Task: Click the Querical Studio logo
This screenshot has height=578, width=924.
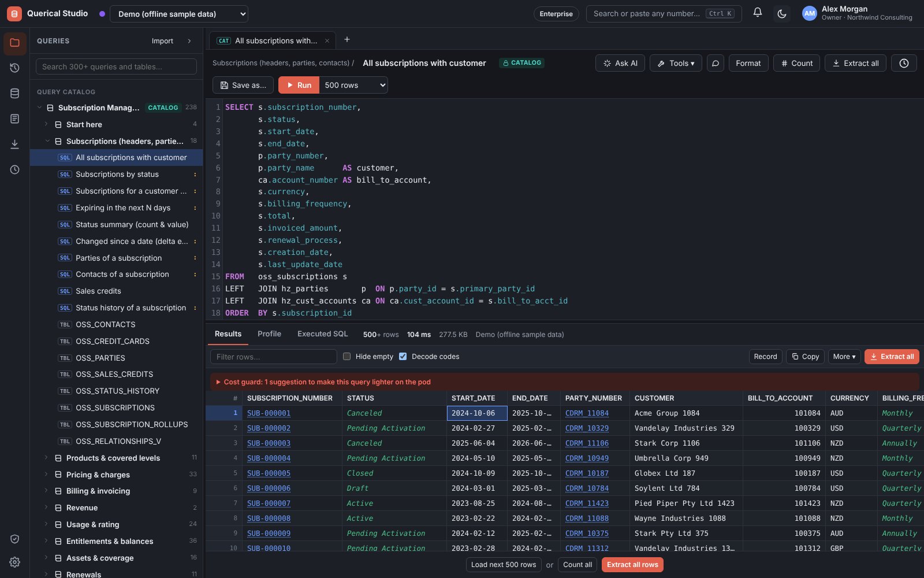Action: [x=14, y=13]
